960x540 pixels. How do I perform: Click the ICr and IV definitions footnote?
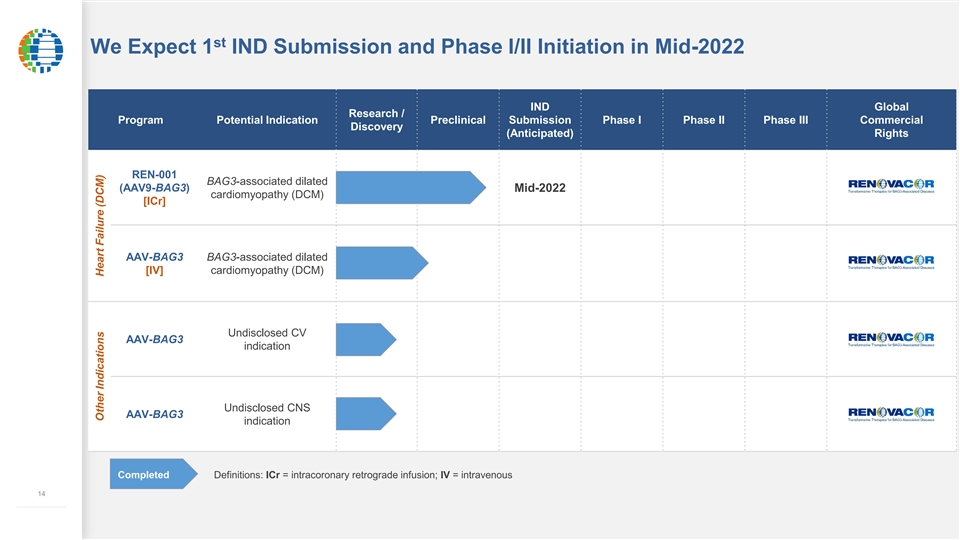pyautogui.click(x=363, y=474)
